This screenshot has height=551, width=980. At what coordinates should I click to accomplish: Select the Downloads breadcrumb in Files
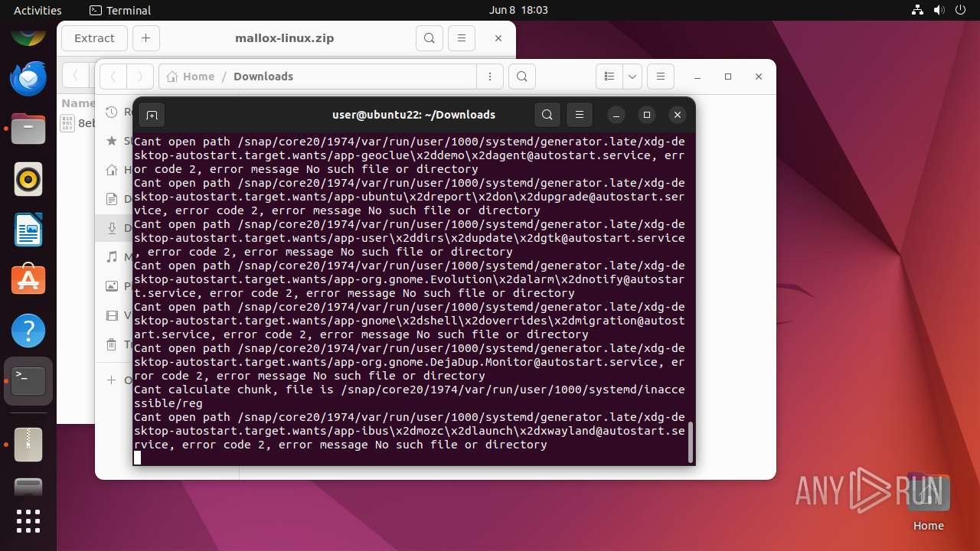(263, 77)
